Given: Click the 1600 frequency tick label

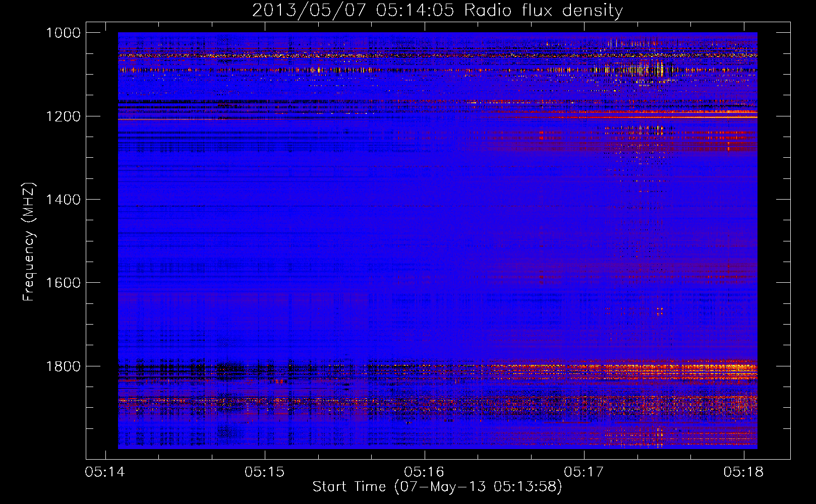Looking at the screenshot, I should [63, 283].
